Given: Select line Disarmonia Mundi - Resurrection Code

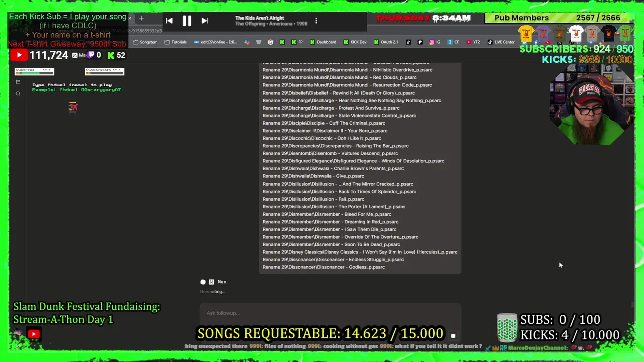Looking at the screenshot, I should pos(347,85).
